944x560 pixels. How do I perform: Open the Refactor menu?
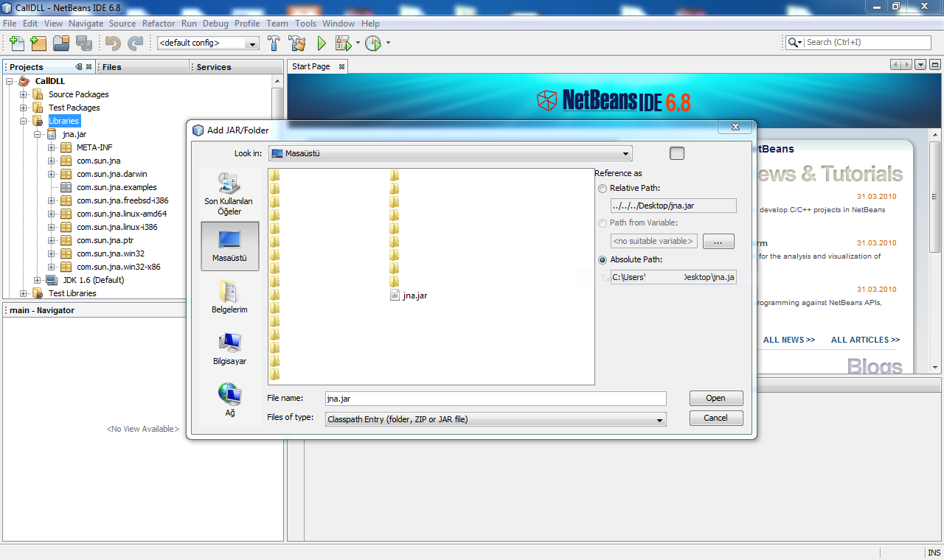pyautogui.click(x=159, y=24)
